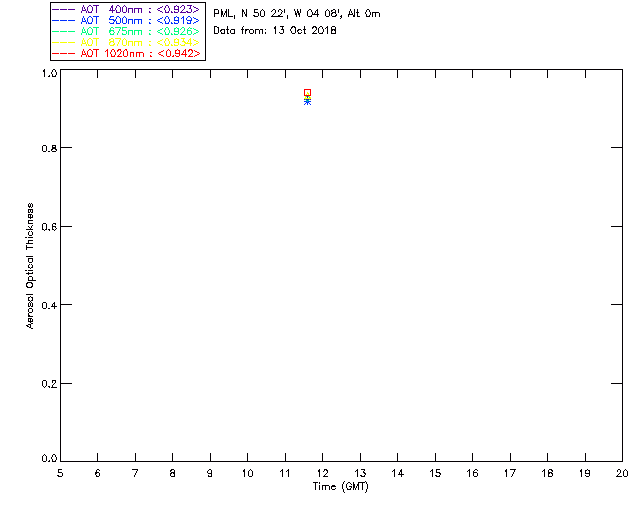Click the 'Aerosol Optical Thickness' y-axis label
Viewport: 640px width, 512px height.
(x=31, y=266)
